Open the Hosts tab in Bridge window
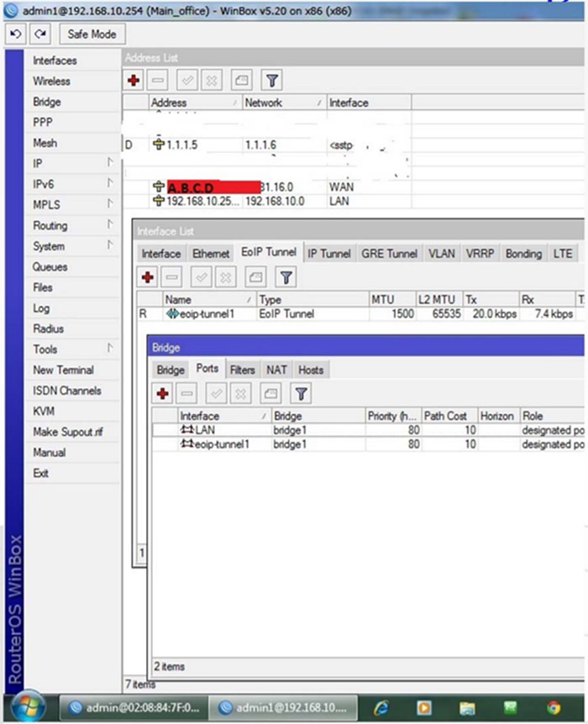This screenshot has height=724, width=588. [311, 370]
